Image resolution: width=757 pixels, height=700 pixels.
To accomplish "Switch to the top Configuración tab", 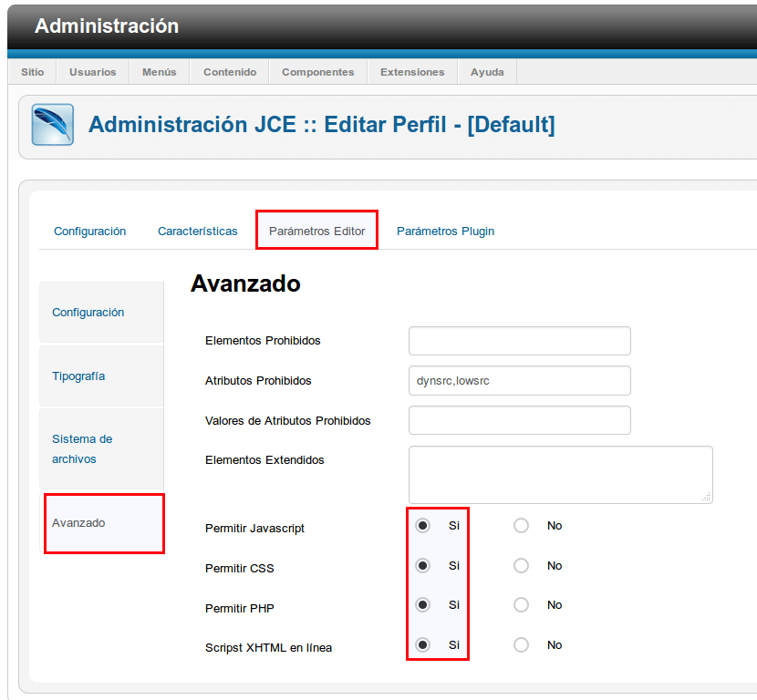I will click(89, 232).
